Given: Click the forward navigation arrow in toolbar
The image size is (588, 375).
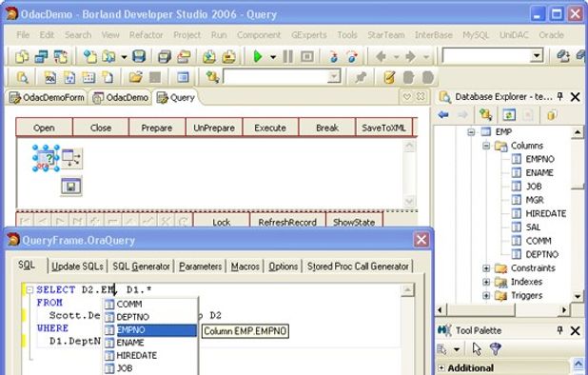Looking at the screenshot, I should [411, 56].
